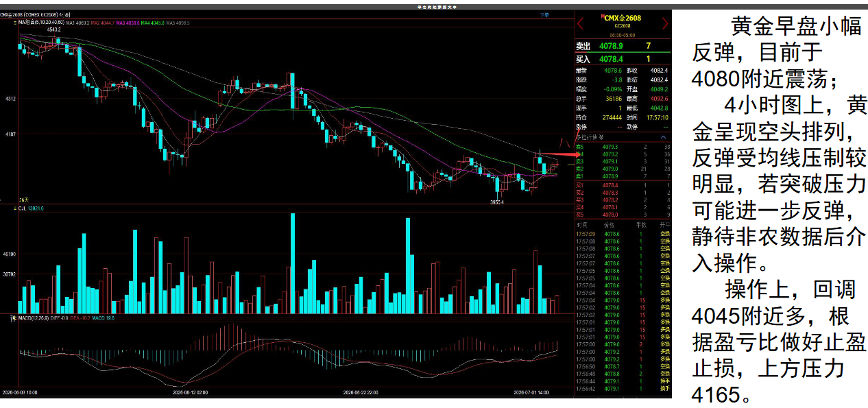Collapse the 多档行情 depth panel chevron
The image size is (868, 408).
(x=664, y=136)
